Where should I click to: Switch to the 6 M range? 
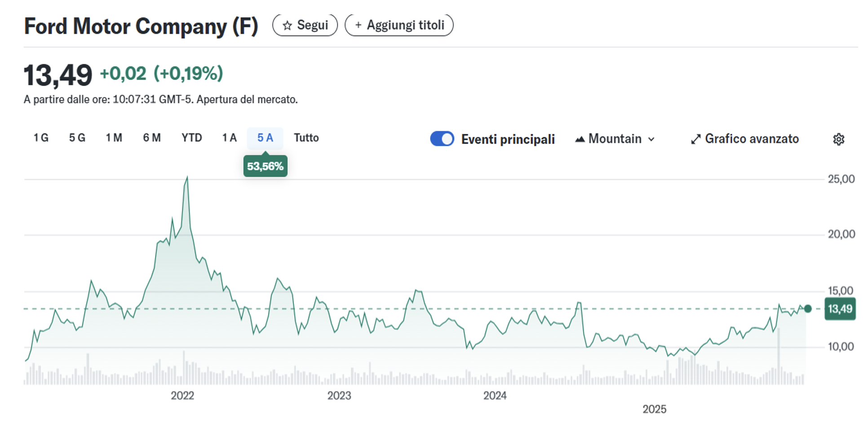click(152, 138)
